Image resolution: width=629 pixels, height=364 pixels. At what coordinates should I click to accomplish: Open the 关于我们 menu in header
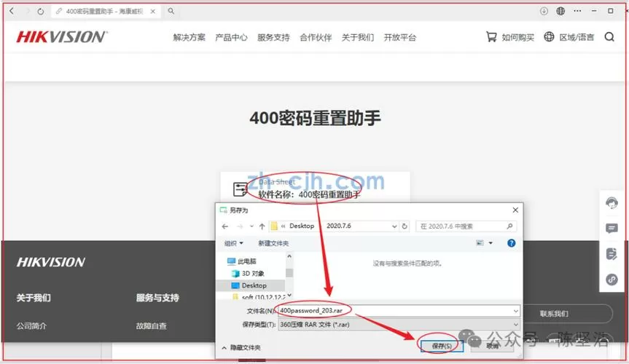(x=358, y=38)
